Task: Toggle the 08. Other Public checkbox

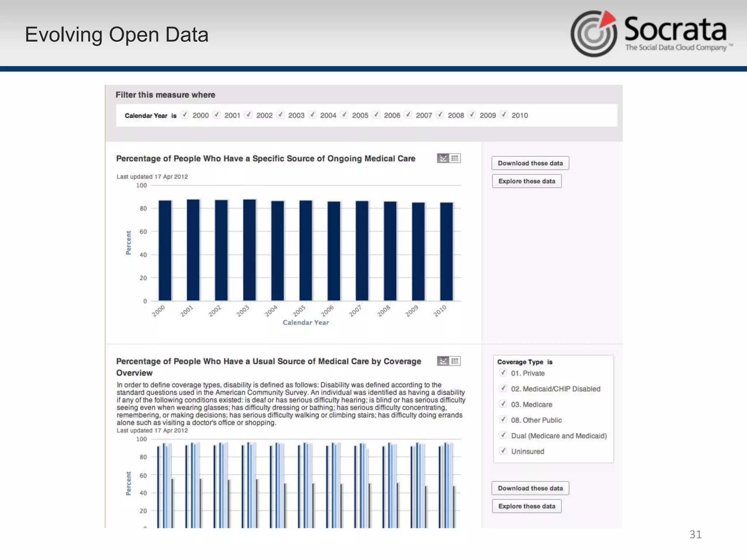Action: (503, 420)
